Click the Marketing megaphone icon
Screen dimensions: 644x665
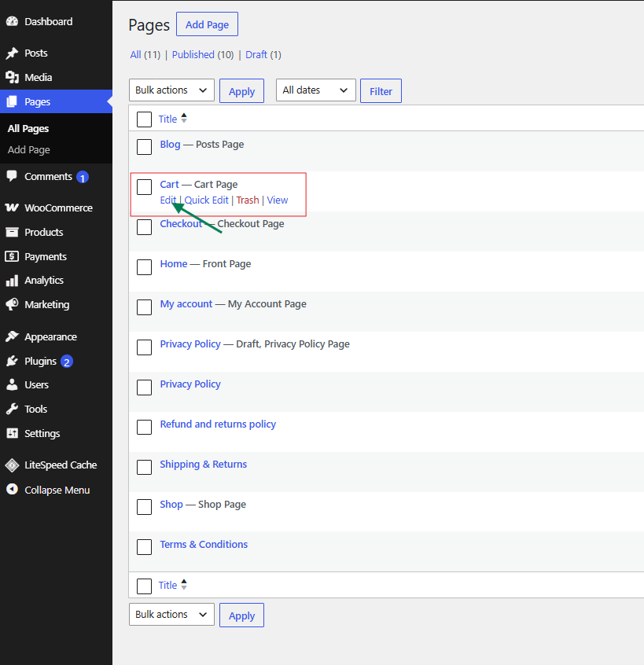coord(12,304)
